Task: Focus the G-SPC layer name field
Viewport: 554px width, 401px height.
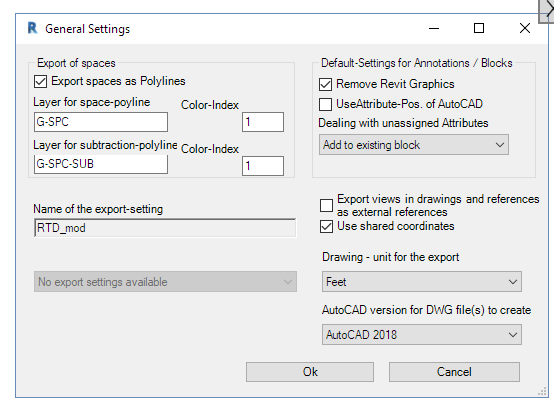Action: point(101,122)
